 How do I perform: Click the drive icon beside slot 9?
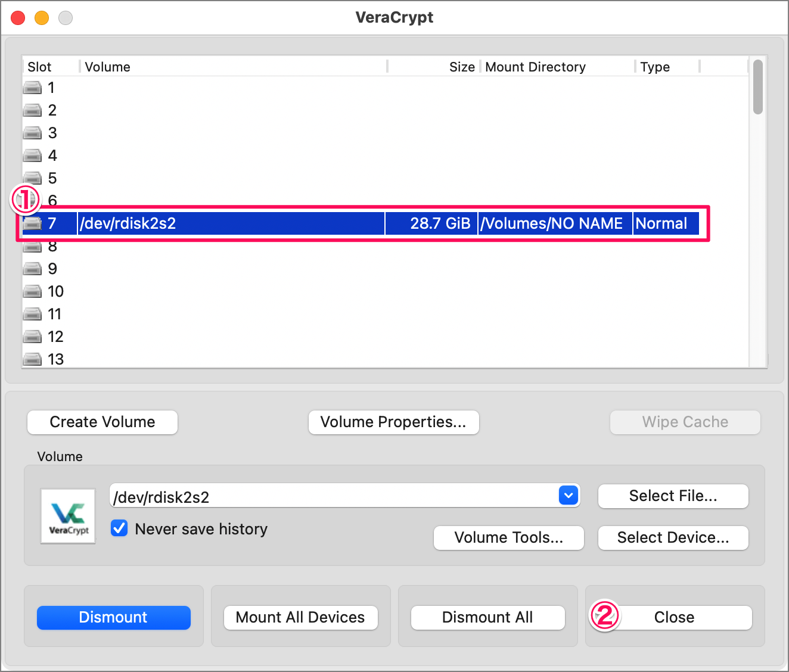point(32,268)
